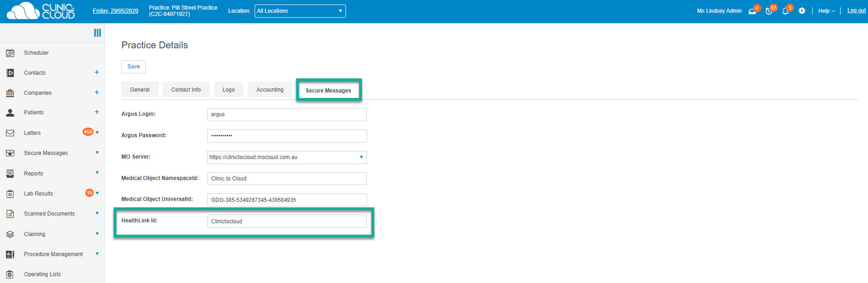Click the Clinic to Cloud logo
The height and width of the screenshot is (283, 868).
point(41,11)
